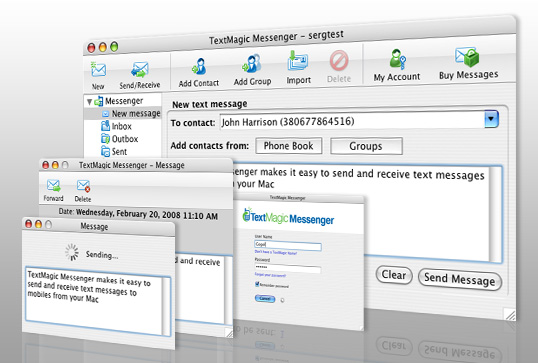Click the 'TextMagic Messenger – sergtest' title bar
The image size is (538, 363).
276,37
